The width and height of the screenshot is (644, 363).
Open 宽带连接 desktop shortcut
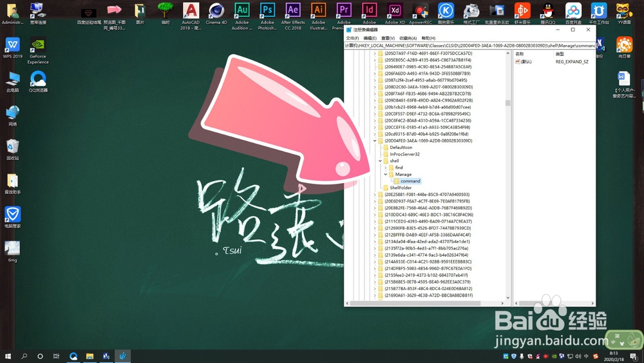coord(38,14)
